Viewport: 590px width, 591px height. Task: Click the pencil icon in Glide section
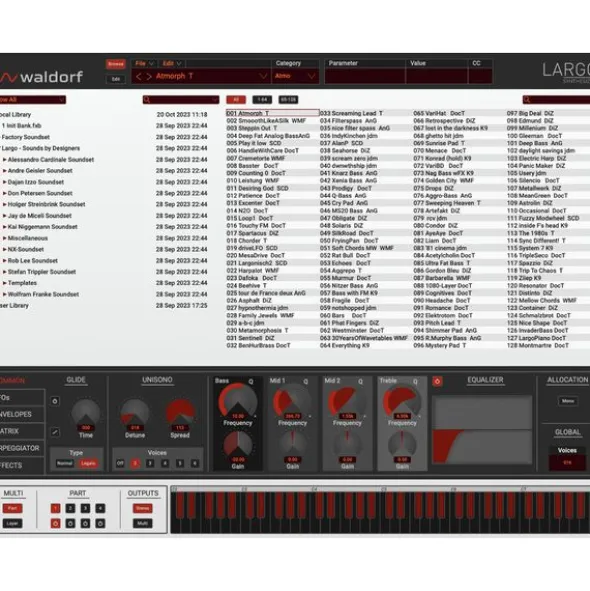55,432
